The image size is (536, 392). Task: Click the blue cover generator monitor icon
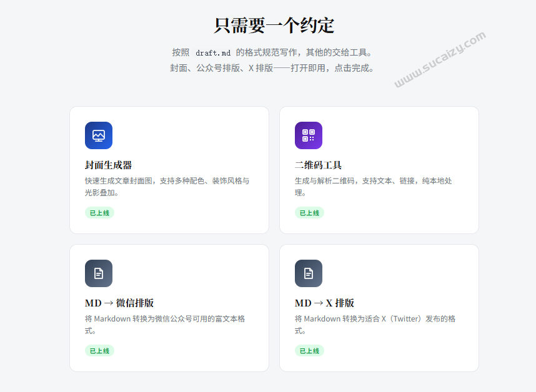tap(99, 135)
